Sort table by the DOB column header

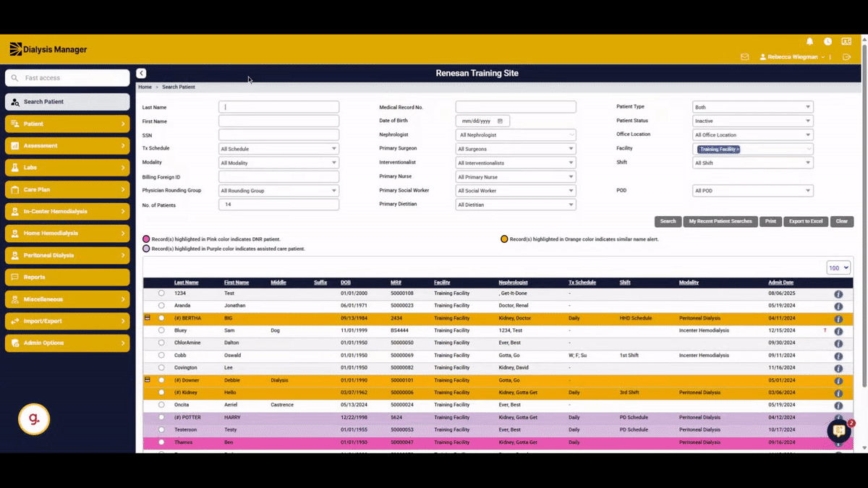(346, 283)
